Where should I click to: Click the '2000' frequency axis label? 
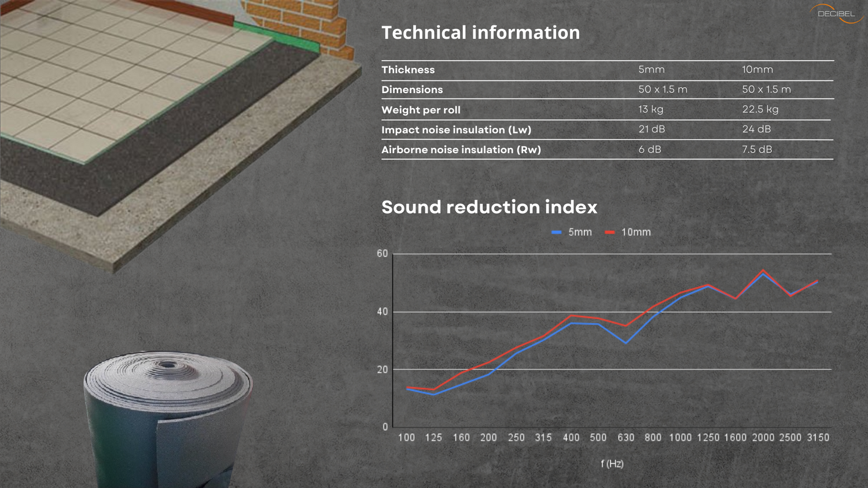[763, 438]
